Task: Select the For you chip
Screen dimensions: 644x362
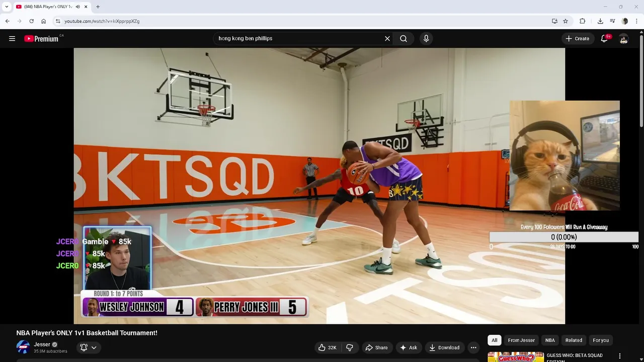Action: tap(601, 340)
